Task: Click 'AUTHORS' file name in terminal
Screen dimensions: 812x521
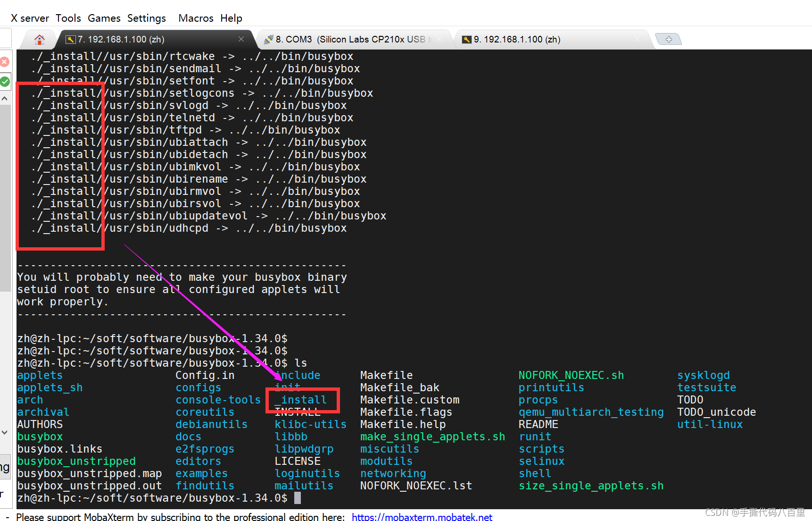Action: (x=40, y=424)
